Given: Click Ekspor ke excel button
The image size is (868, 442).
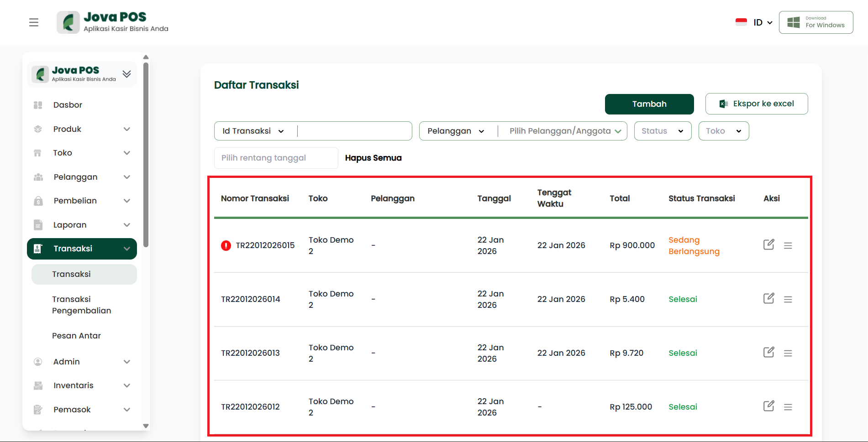Looking at the screenshot, I should click(756, 104).
